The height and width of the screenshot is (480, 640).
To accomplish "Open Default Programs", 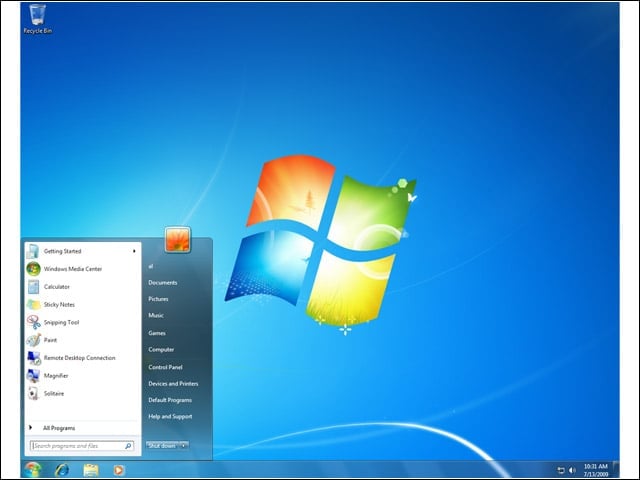I will pos(170,400).
